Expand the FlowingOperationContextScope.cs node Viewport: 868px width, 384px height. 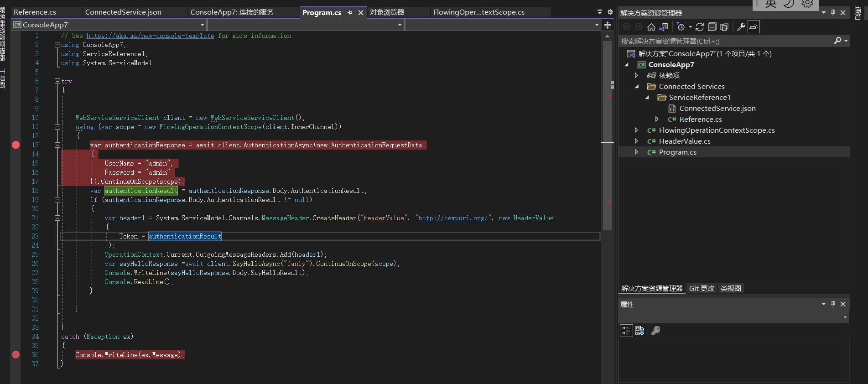click(x=636, y=130)
